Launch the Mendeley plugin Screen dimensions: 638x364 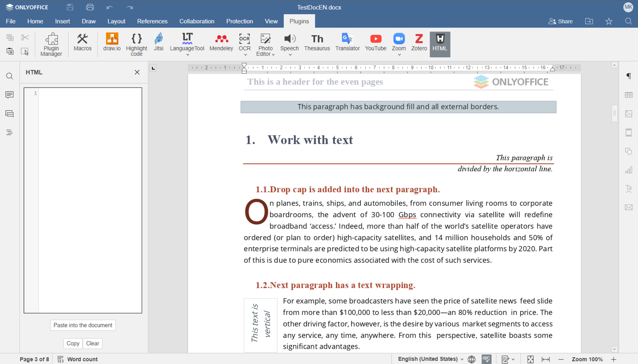pos(221,42)
